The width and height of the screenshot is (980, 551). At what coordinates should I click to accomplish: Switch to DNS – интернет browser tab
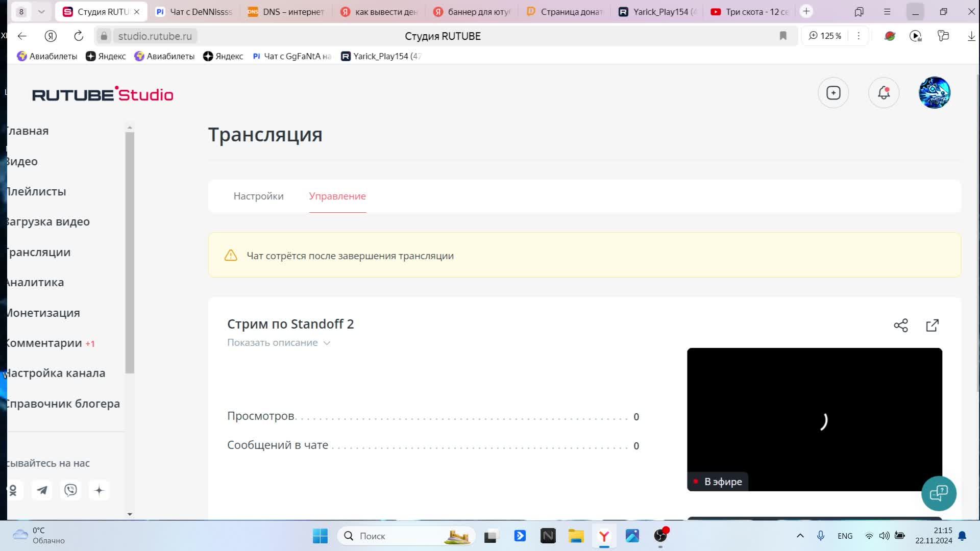286,12
